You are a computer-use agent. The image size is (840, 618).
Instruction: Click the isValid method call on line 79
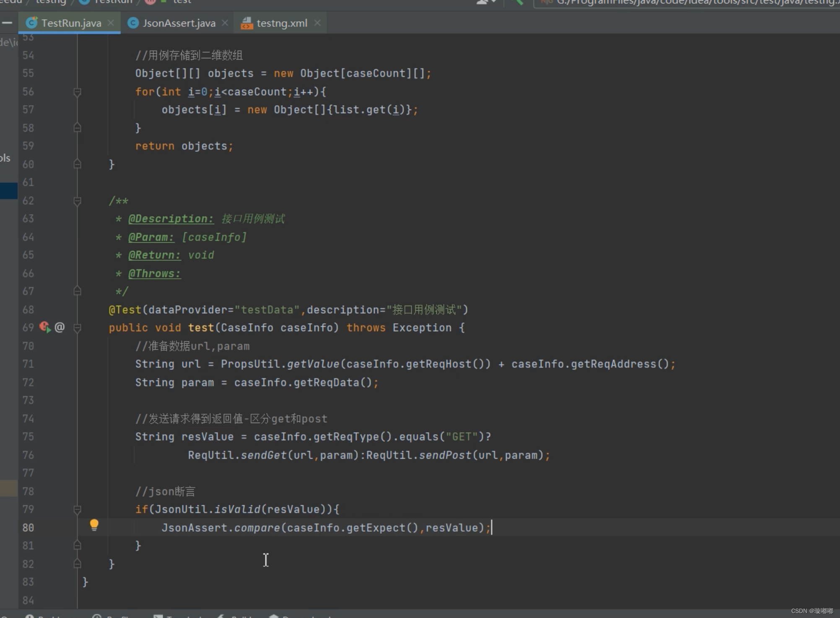click(x=237, y=509)
